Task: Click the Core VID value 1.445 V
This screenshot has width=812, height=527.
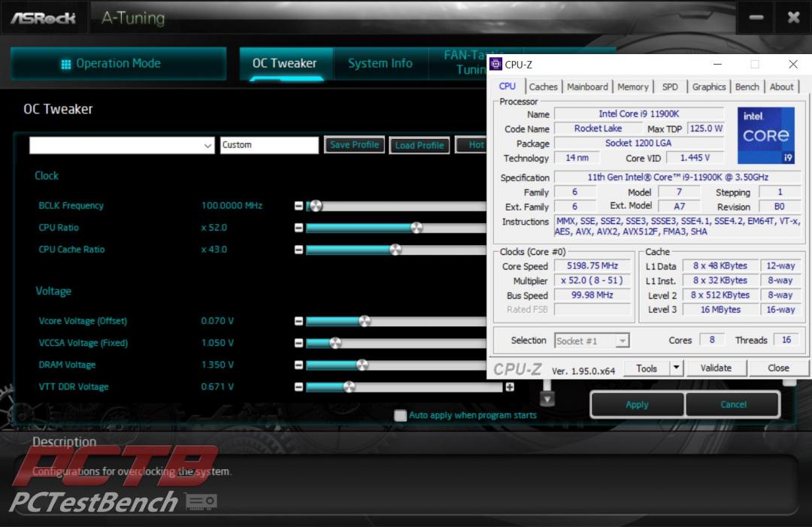Action: pos(695,157)
